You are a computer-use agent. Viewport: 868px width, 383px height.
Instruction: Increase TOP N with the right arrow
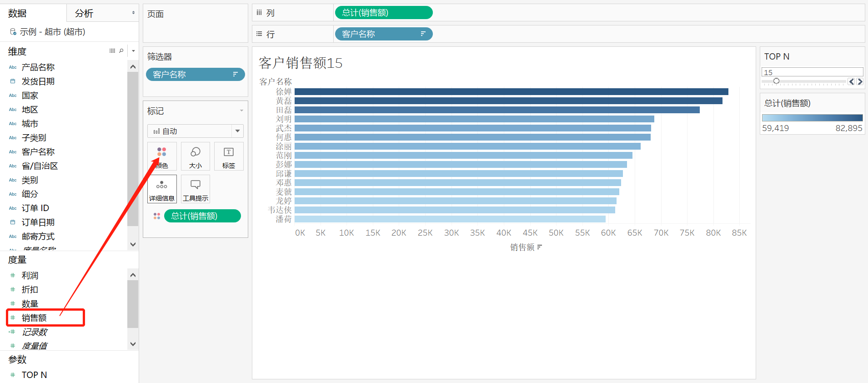pos(859,82)
